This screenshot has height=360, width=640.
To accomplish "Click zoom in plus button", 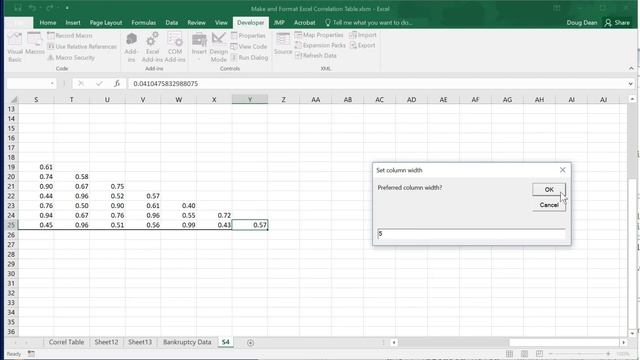I will point(608,353).
